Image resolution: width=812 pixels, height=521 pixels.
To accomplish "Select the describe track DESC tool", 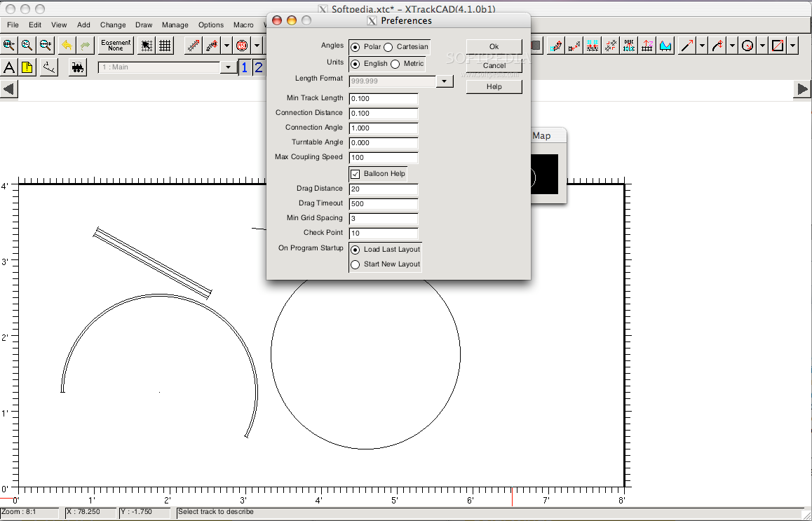I will (629, 46).
